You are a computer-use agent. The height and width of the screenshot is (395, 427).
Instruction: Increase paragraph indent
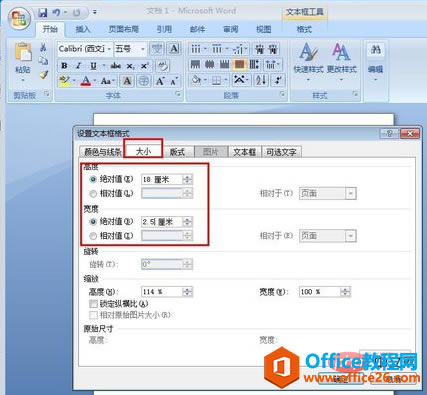(273, 49)
